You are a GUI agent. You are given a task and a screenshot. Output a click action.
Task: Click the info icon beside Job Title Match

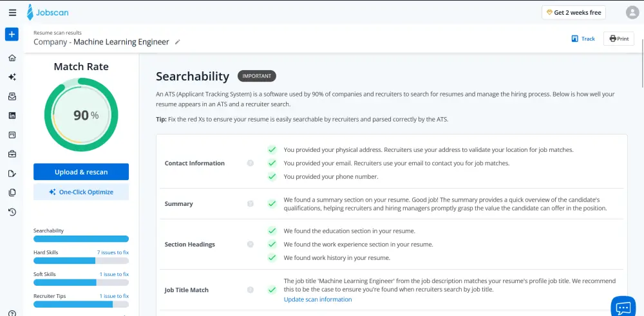[251, 290]
